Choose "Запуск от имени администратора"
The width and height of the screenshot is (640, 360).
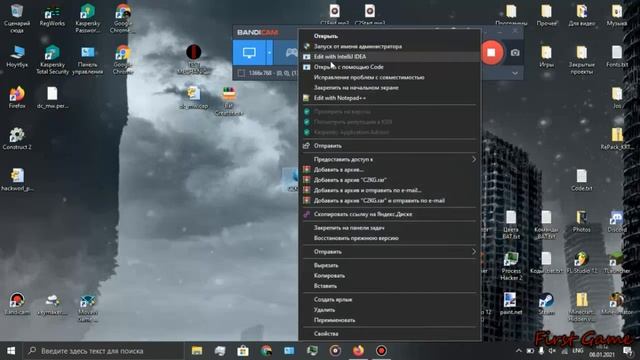pos(389,46)
